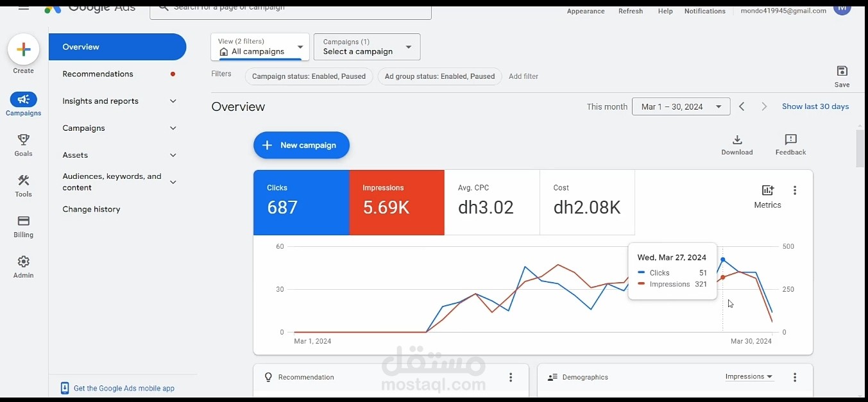
Task: Click the mobile app phone icon
Action: 64,388
